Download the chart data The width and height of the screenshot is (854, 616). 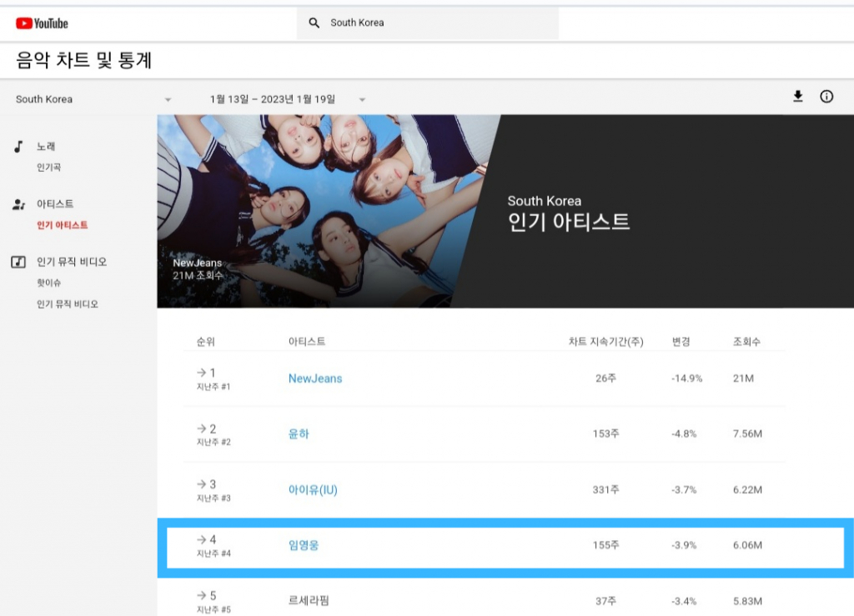[x=798, y=97]
